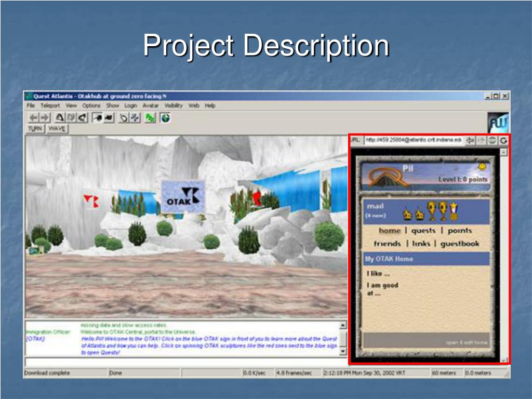The image size is (532, 399).
Task: Click the open & edit home link
Action: (467, 343)
